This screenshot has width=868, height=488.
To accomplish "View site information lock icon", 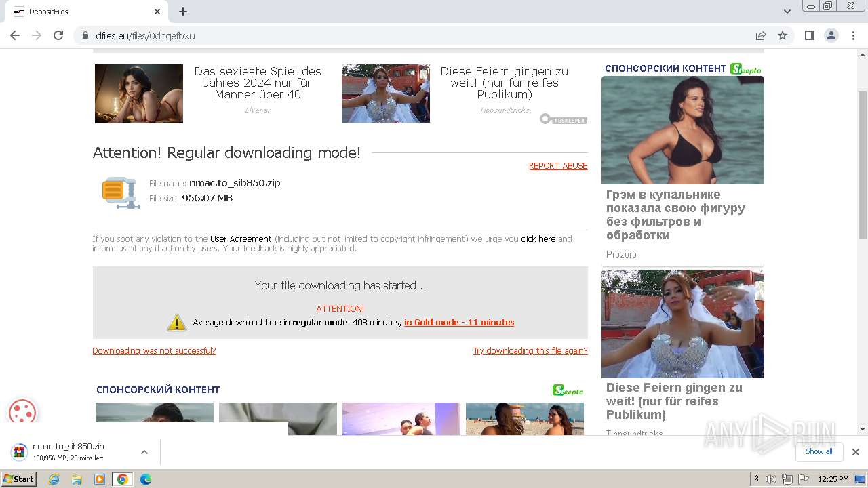I will (x=85, y=36).
